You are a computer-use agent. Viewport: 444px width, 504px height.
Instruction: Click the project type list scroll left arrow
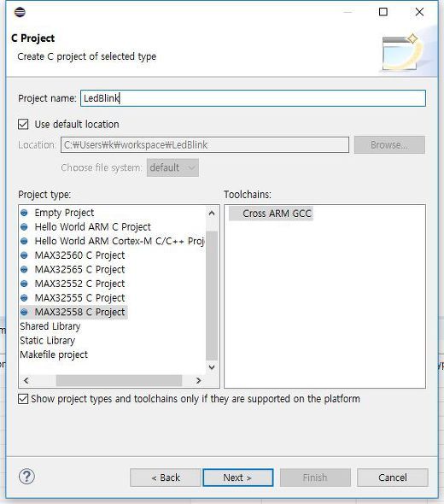pyautogui.click(x=26, y=381)
